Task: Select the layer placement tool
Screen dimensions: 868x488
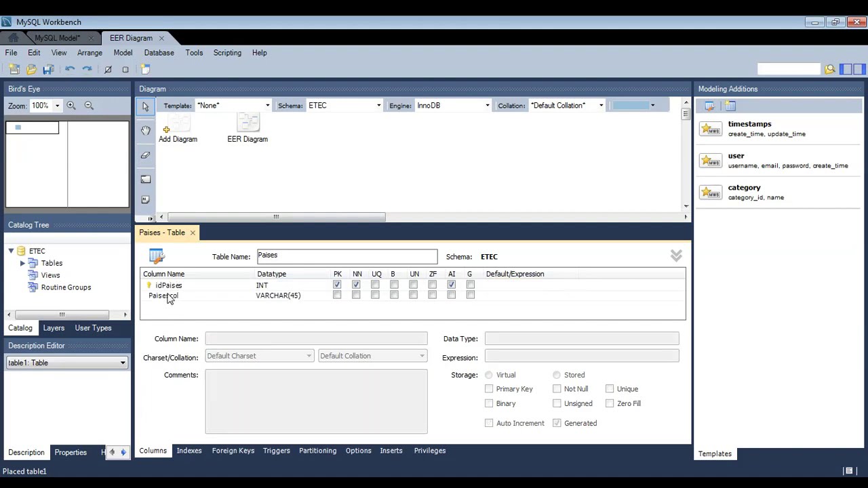Action: click(145, 180)
